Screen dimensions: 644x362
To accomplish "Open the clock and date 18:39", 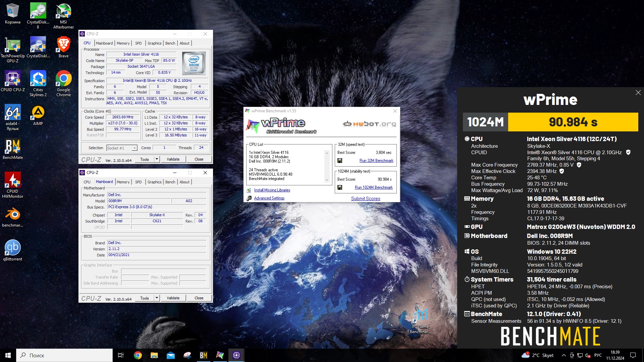I will (615, 355).
